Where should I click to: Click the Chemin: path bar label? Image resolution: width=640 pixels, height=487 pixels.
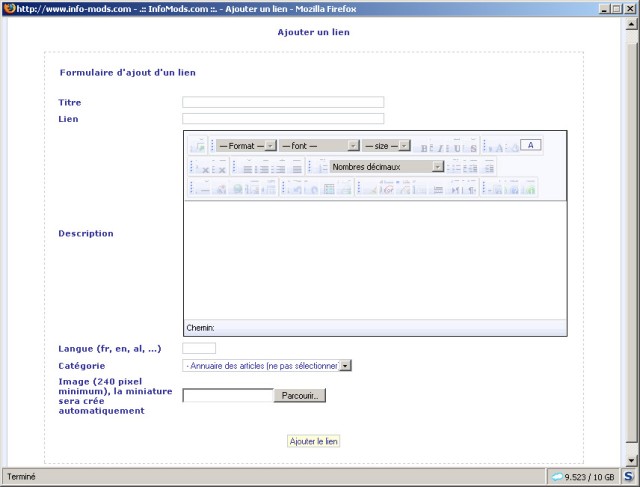click(x=200, y=327)
